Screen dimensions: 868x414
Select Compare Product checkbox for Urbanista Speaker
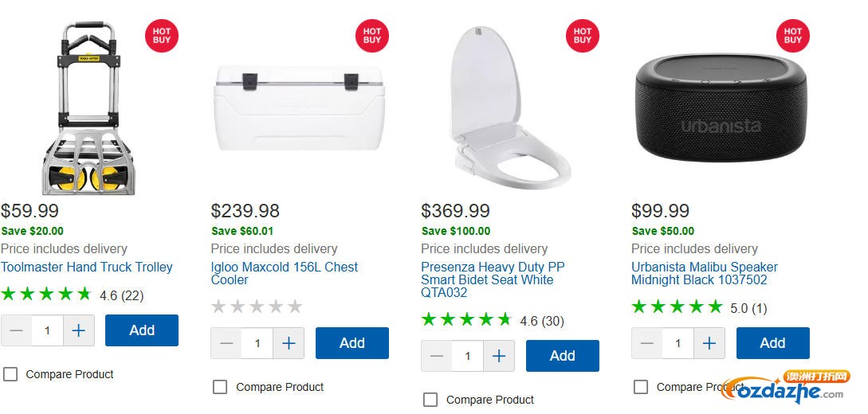[x=641, y=387]
